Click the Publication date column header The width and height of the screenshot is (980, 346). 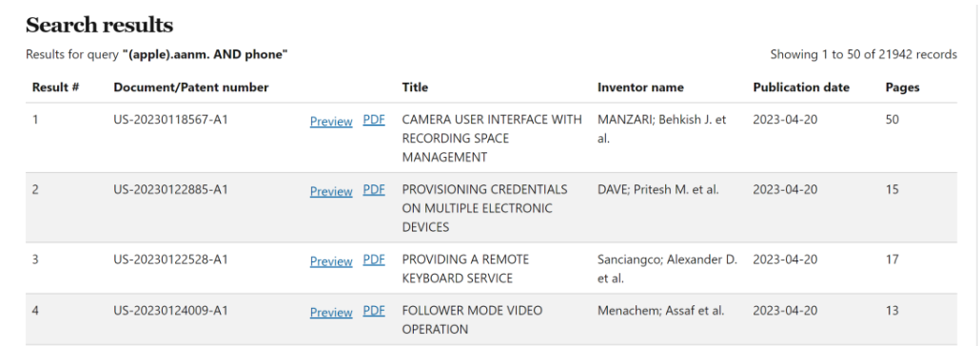click(801, 87)
